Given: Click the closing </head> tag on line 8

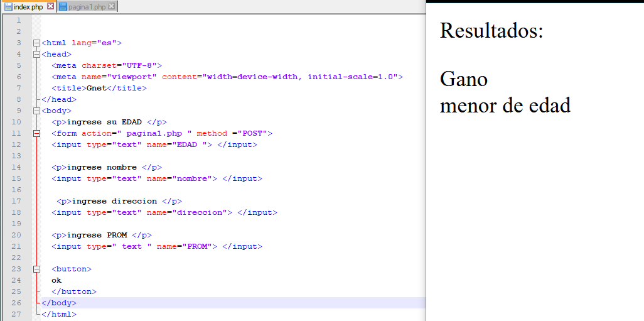Looking at the screenshot, I should coord(59,99).
